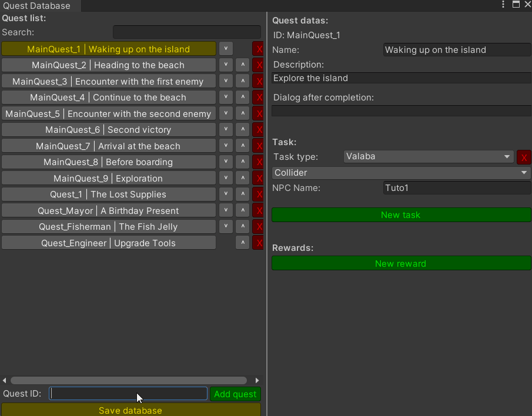Move MainQuest_3 down one position
This screenshot has height=416, width=532.
226,81
